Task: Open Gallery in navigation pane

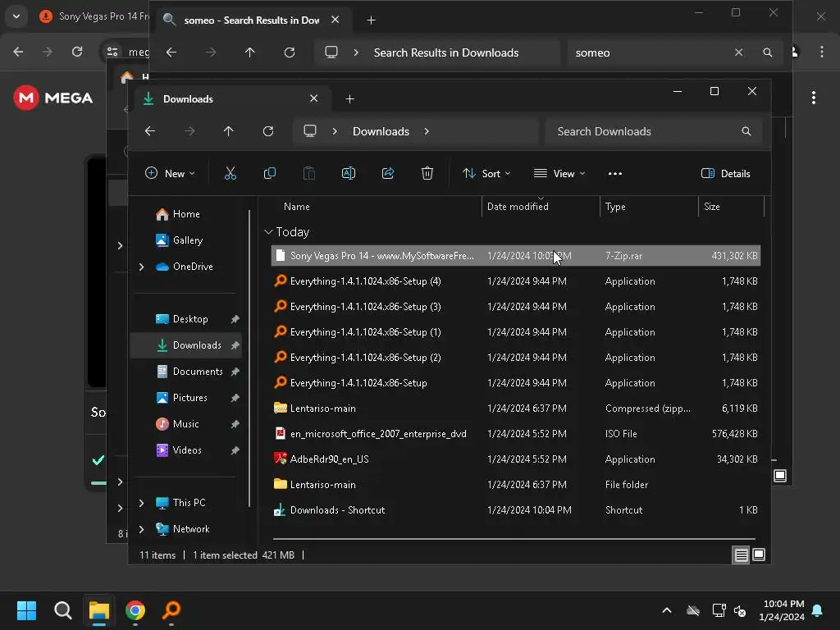Action: pos(188,240)
